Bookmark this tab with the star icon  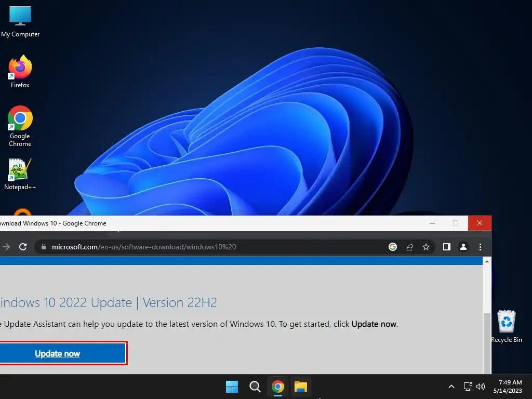426,247
